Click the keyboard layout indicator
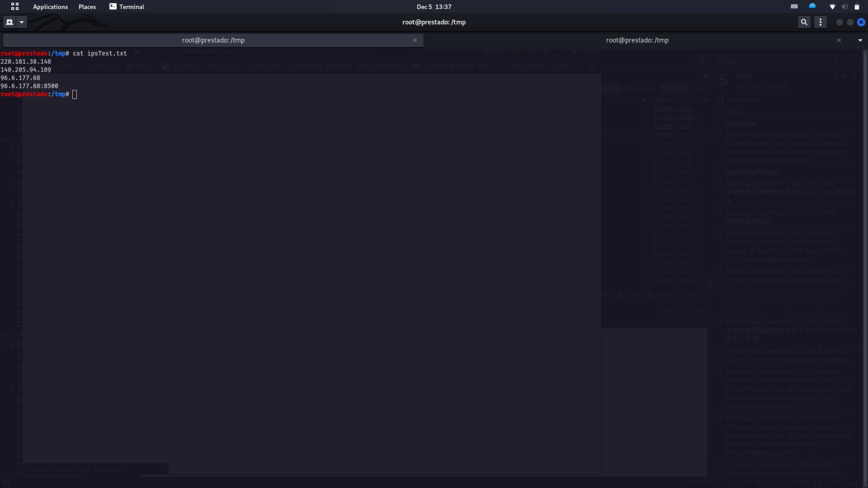The width and height of the screenshot is (868, 488). click(794, 6)
